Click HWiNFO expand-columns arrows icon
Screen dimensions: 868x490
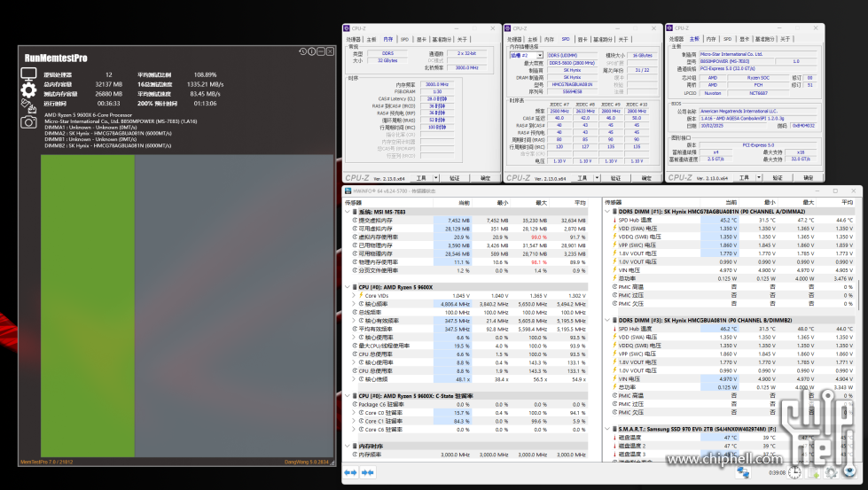[350, 472]
